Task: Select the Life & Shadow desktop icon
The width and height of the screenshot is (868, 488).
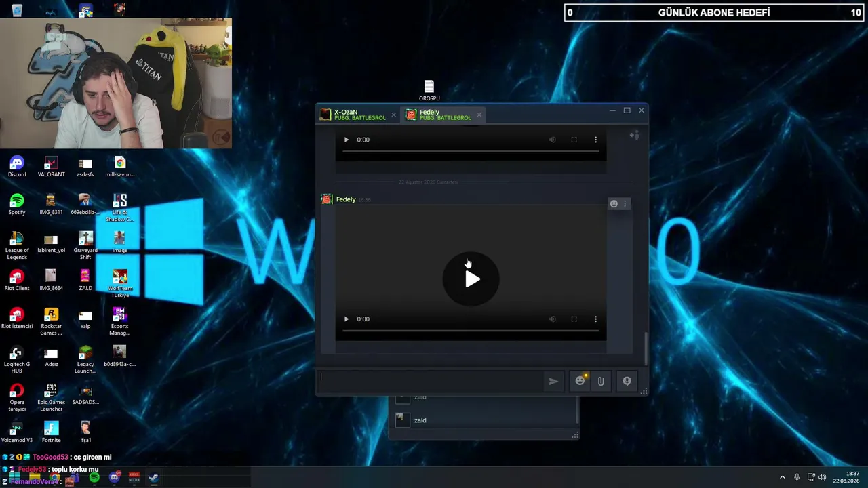Action: click(120, 207)
